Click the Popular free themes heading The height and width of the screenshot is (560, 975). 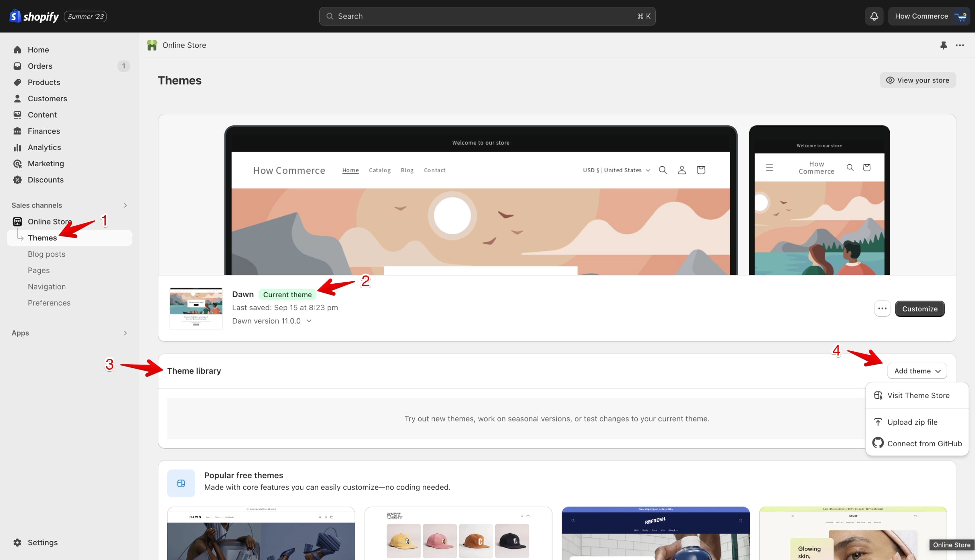click(243, 475)
